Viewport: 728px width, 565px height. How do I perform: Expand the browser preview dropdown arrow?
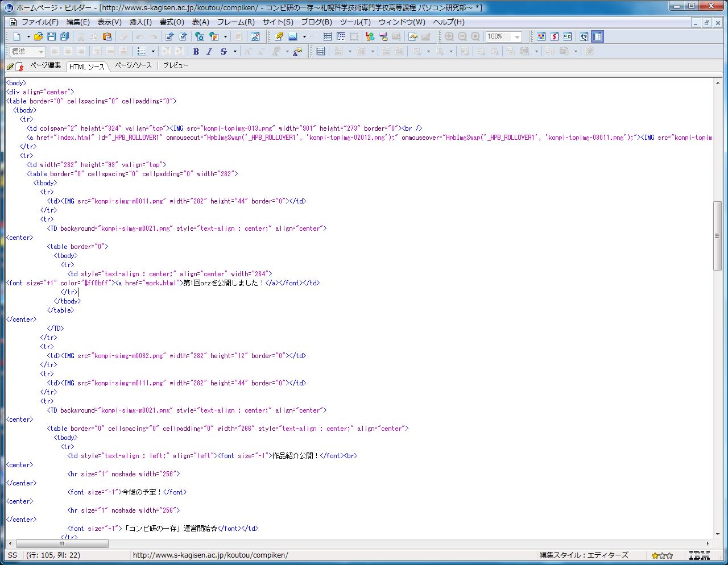226,36
